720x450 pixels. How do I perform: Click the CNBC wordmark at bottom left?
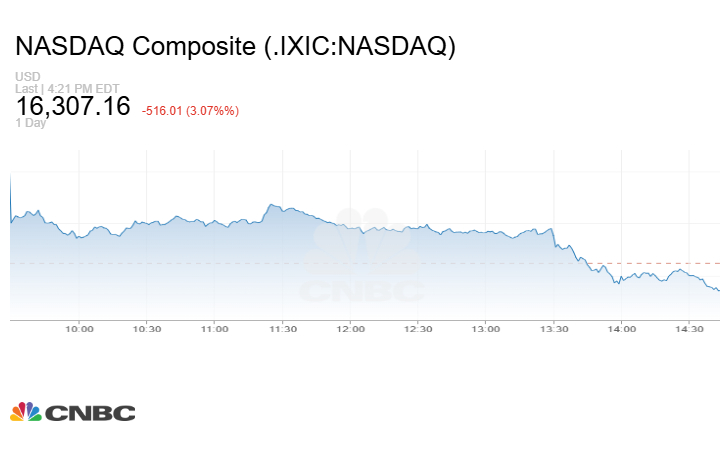[90, 413]
